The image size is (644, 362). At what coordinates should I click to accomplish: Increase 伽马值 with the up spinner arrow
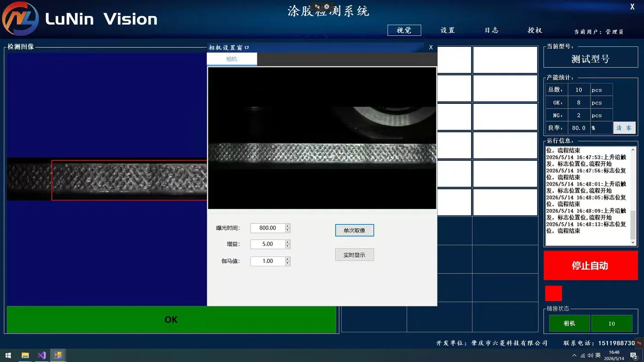pos(287,259)
